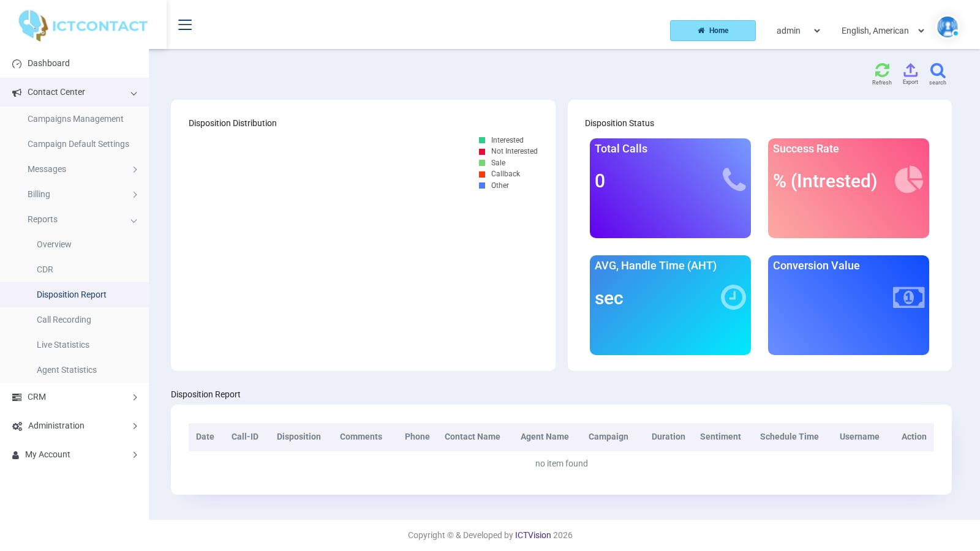Viewport: 980px width, 551px height.
Task: Click the ICTContact logo
Action: coord(83,26)
